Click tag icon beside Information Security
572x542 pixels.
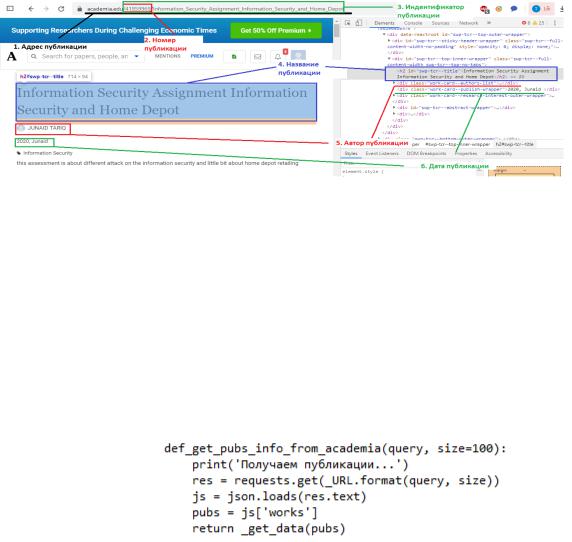(x=19, y=153)
